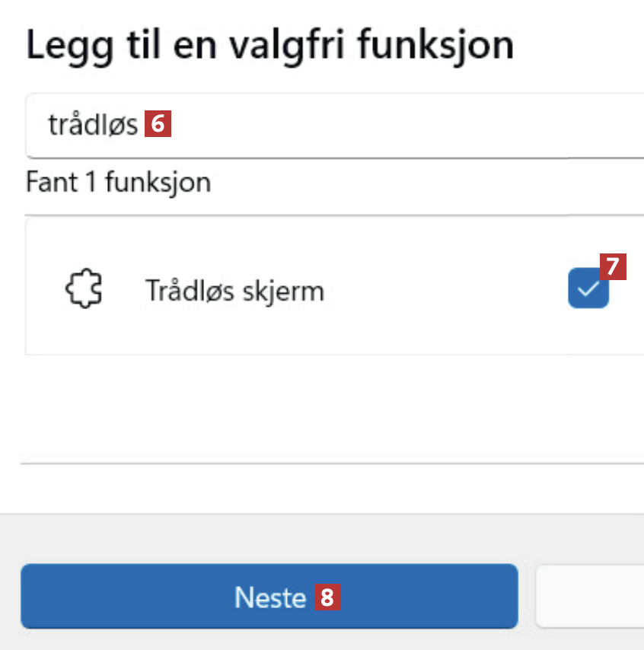This screenshot has width=644, height=650.
Task: Click the horizontal divider above the footer
Action: point(327,463)
